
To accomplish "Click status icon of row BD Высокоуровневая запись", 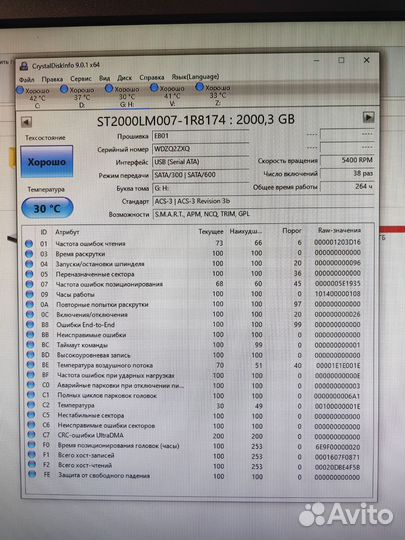I will tap(31, 355).
